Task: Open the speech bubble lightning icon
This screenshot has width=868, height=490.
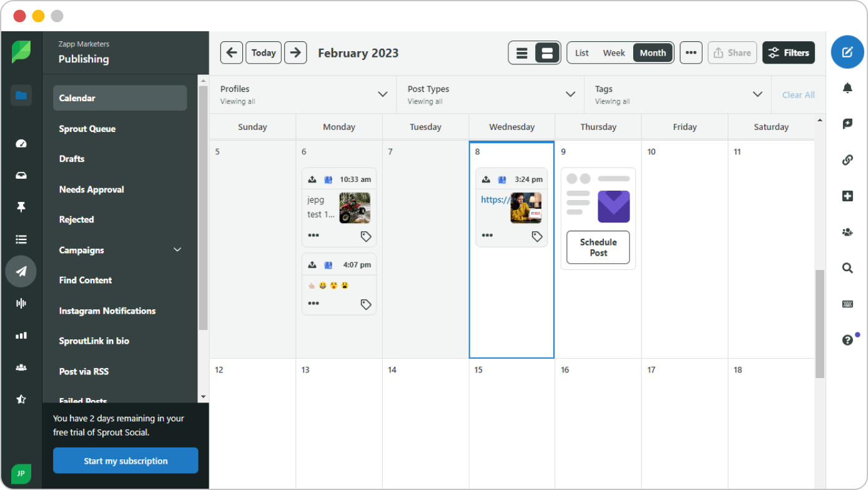Action: click(x=847, y=124)
